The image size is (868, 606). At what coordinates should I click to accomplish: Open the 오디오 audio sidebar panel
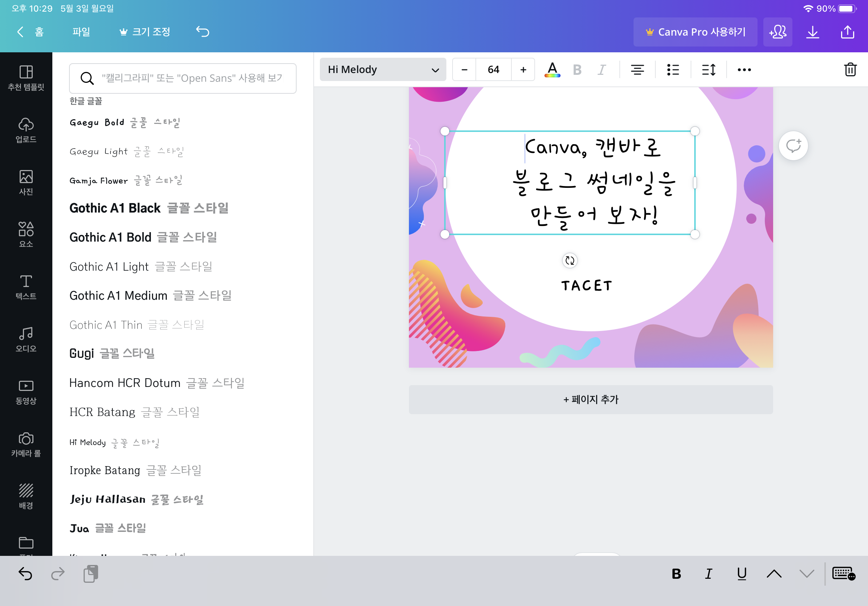pos(26,339)
